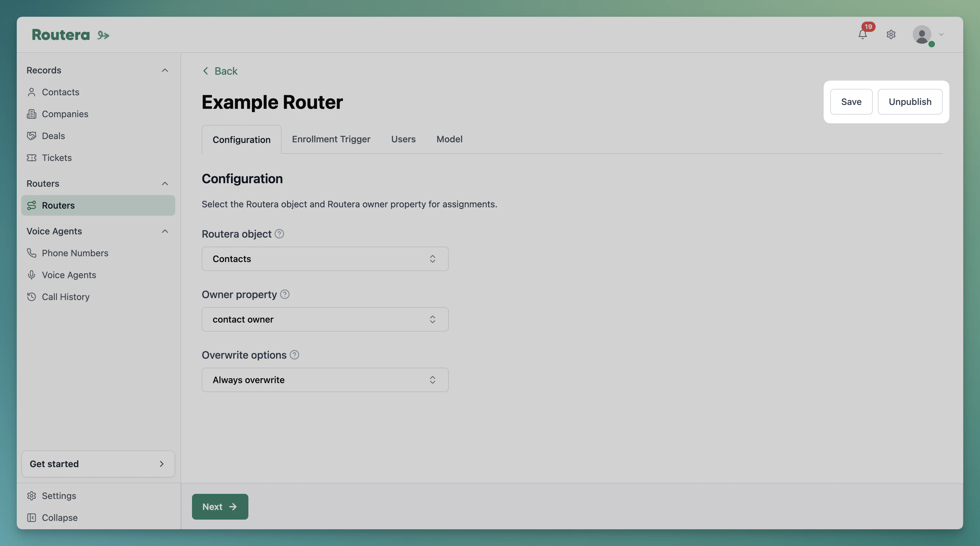Show help for Owner property
Viewport: 980px width, 546px height.
point(284,294)
